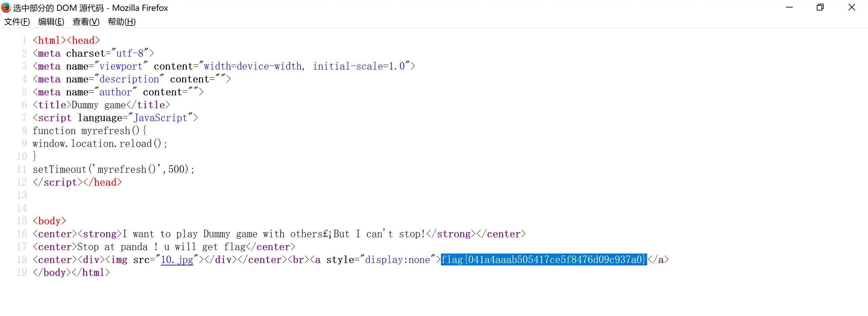Minimize the DOM source window
This screenshot has width=868, height=316.
point(789,7)
